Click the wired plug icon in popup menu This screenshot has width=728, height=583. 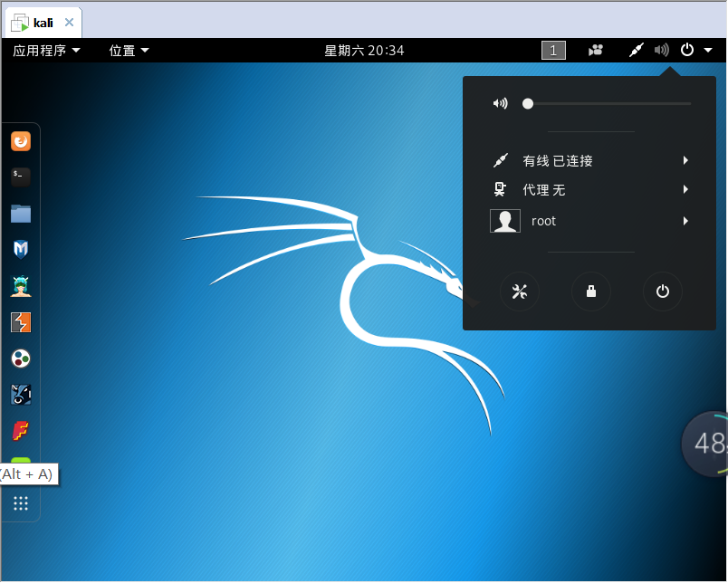tap(501, 160)
